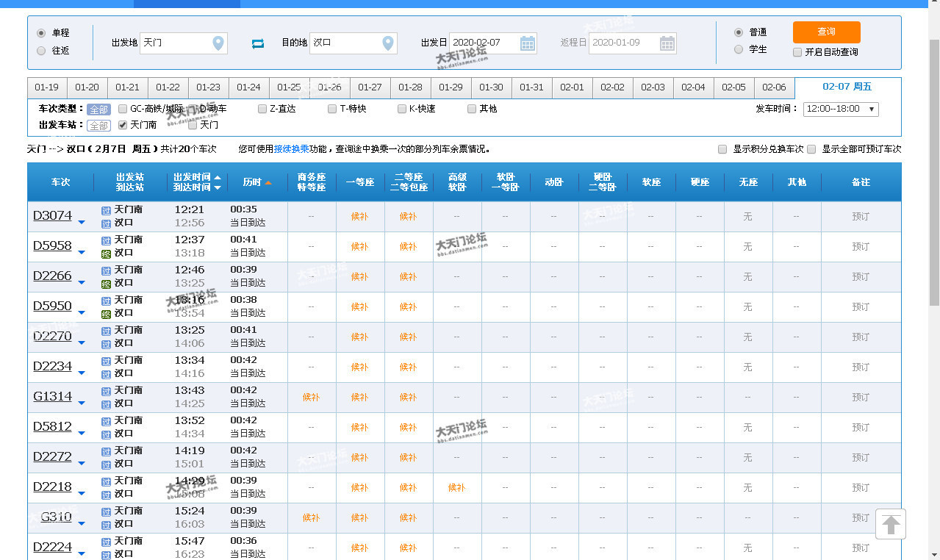Open the 发车时间 time range dropdown

point(841,109)
